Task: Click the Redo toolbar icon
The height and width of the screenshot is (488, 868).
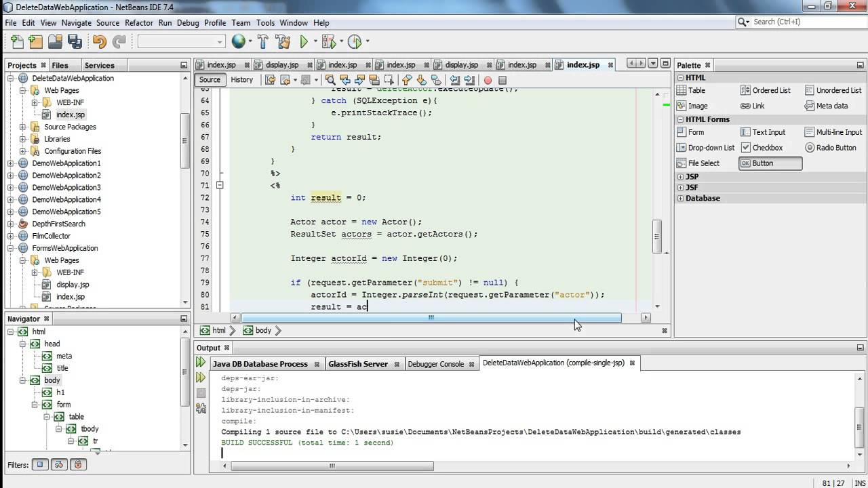Action: pos(119,42)
